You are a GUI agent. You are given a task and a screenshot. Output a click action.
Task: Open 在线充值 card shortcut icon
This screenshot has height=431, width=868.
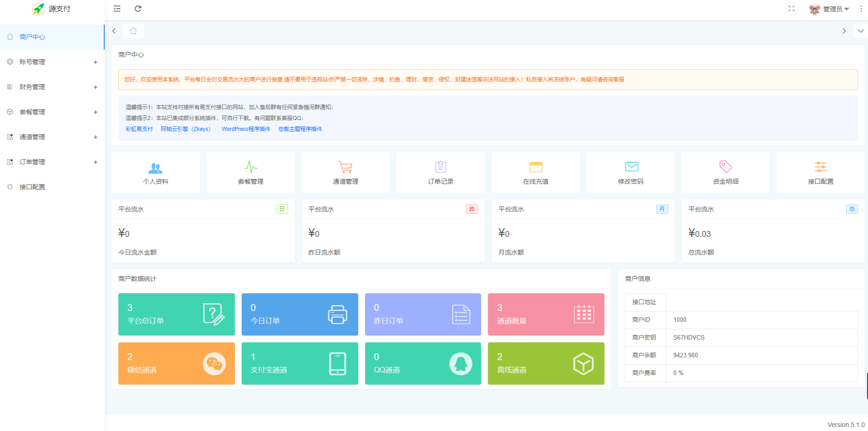click(536, 167)
